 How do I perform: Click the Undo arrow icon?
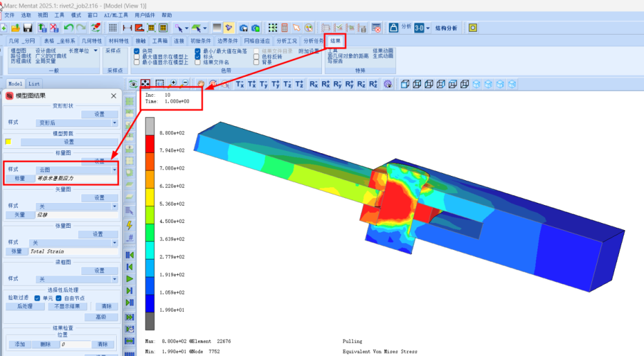69,27
